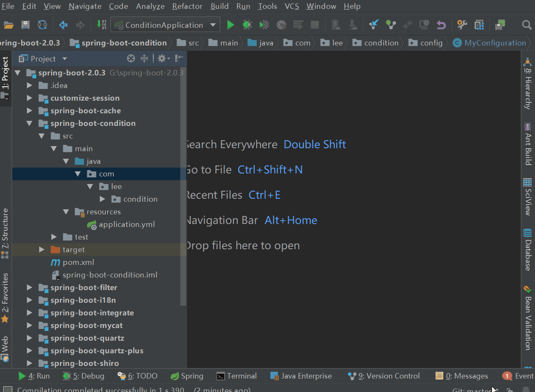The height and width of the screenshot is (392, 535).
Task: Open the Build menu
Action: pyautogui.click(x=219, y=6)
